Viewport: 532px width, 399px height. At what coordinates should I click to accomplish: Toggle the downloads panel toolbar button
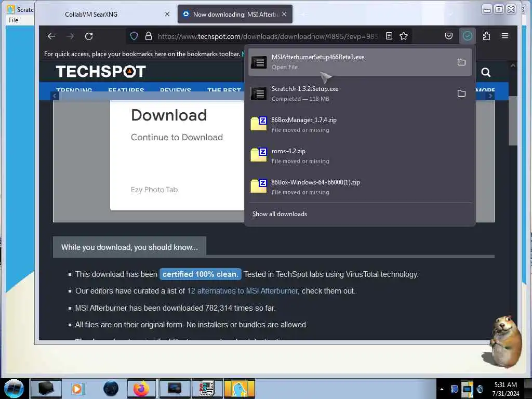(467, 36)
